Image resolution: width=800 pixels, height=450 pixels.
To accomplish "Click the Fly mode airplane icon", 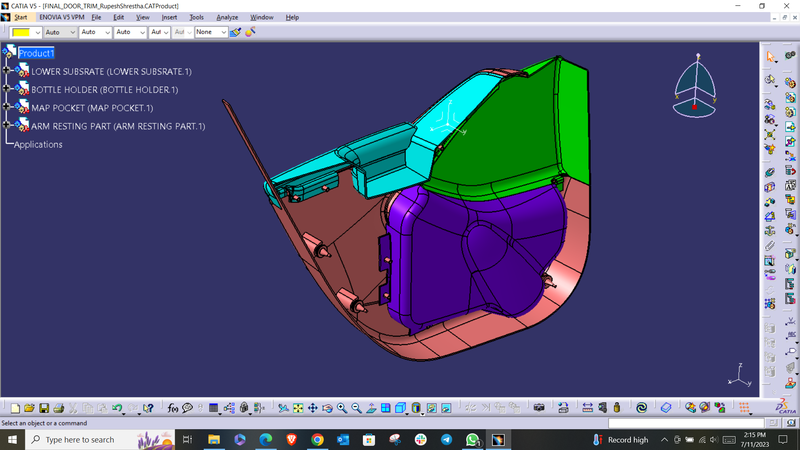I will tap(283, 408).
